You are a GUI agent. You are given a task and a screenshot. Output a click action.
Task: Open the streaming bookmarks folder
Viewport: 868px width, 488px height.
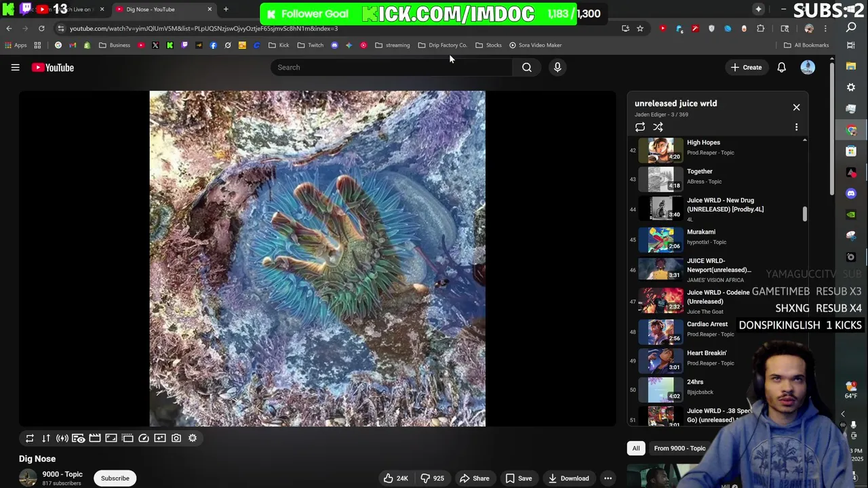pos(393,45)
